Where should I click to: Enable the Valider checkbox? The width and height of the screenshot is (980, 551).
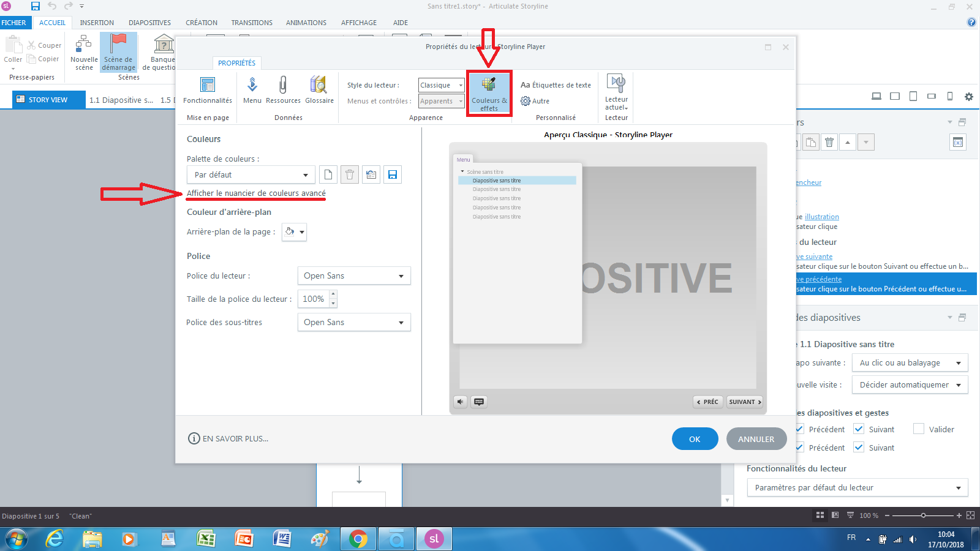(x=919, y=429)
